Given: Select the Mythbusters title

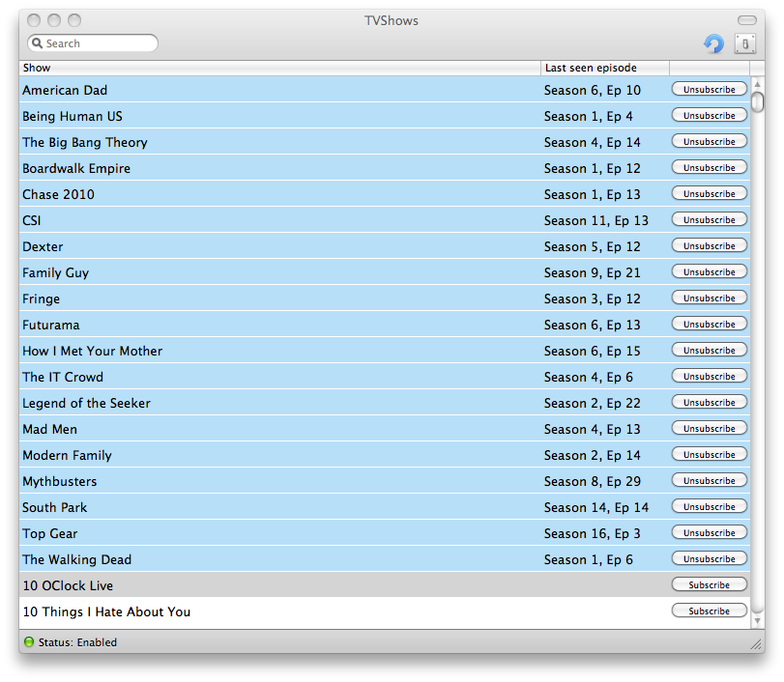Looking at the screenshot, I should [60, 481].
